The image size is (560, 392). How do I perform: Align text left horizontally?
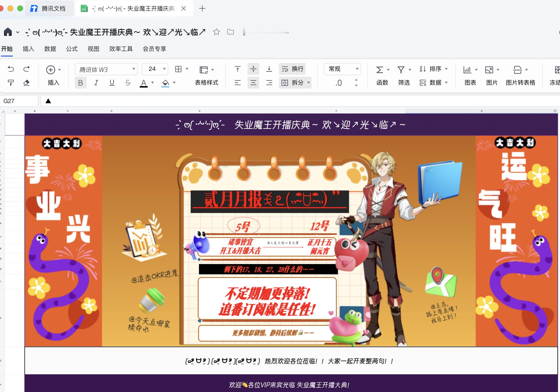[237, 83]
